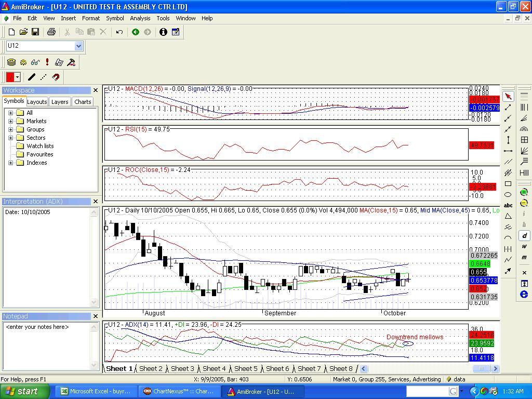Select the abc text tool
This screenshot has height=399, width=532.
(508, 205)
